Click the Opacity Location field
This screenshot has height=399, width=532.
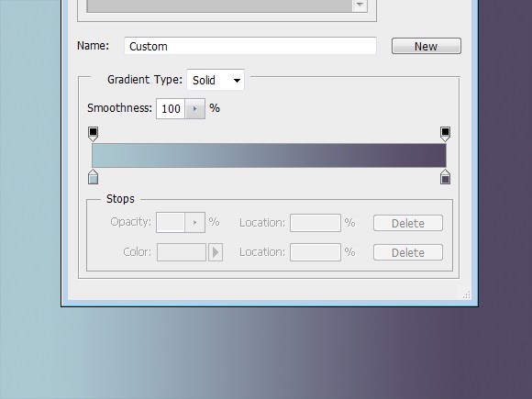pos(316,223)
